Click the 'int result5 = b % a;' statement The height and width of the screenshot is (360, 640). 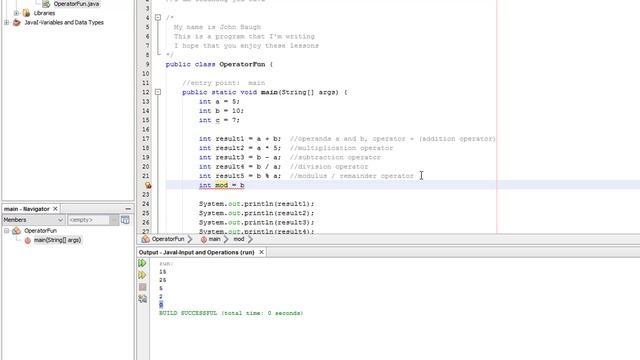click(x=240, y=176)
